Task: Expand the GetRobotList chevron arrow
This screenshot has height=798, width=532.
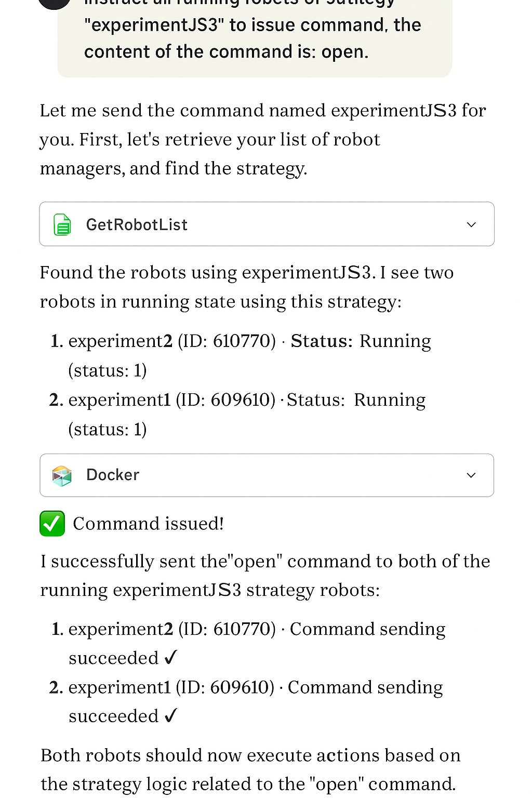Action: (471, 224)
